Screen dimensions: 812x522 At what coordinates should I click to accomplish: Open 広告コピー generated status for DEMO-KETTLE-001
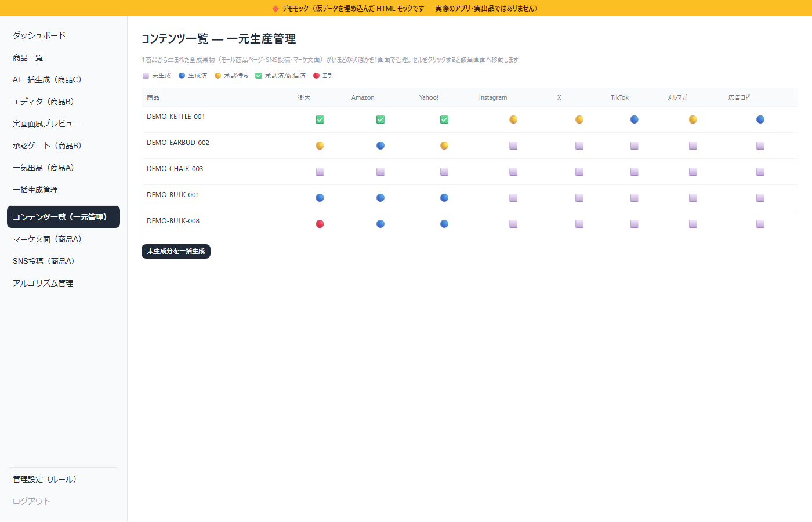tap(760, 119)
